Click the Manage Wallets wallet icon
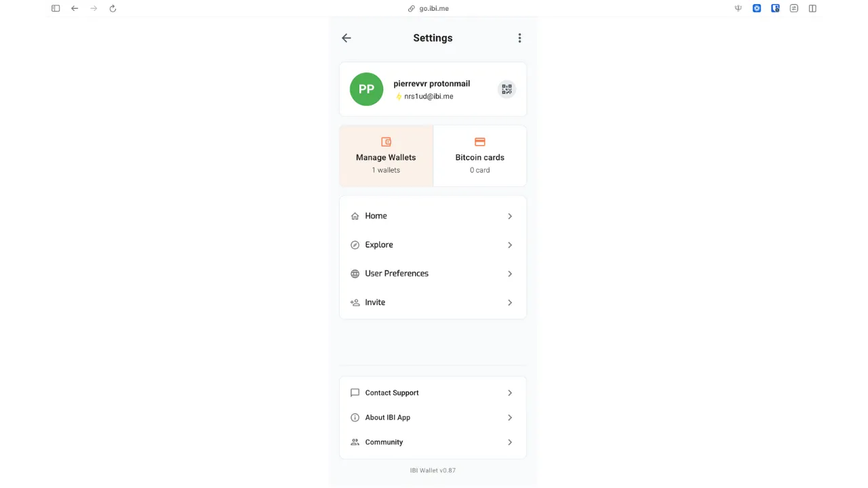Image resolution: width=868 pixels, height=488 pixels. (386, 142)
